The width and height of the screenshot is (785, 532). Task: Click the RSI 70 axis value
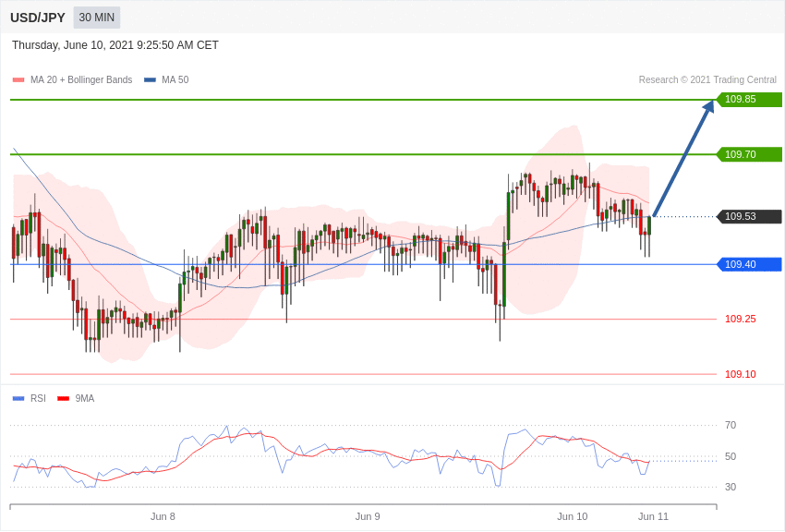click(x=731, y=425)
